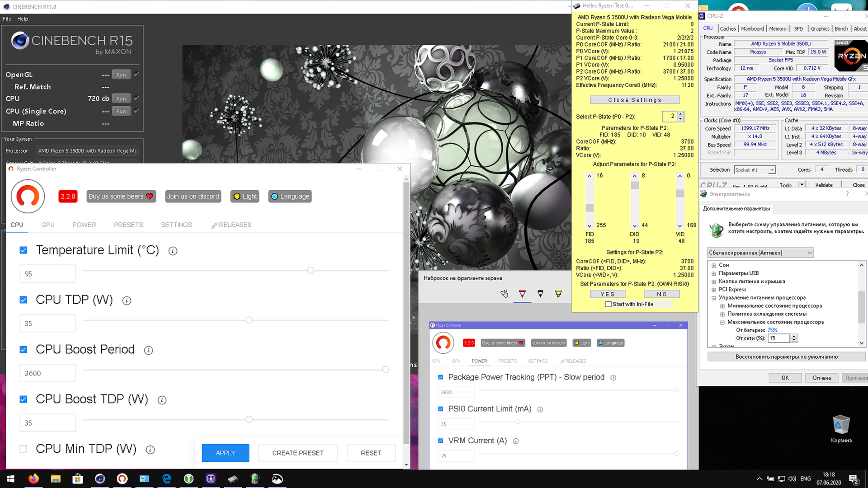Click Восстановить параметры по умолчанию button

787,357
